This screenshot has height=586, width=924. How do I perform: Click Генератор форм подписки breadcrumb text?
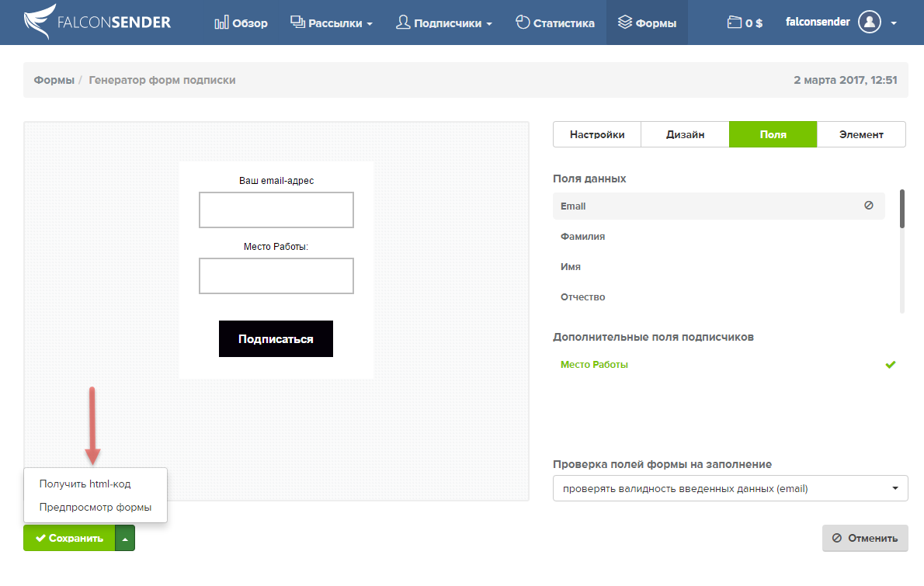(x=162, y=80)
